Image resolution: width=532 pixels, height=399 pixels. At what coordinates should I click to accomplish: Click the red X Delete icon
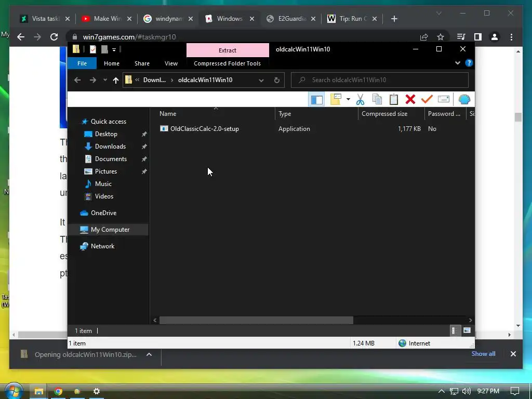pos(410,99)
